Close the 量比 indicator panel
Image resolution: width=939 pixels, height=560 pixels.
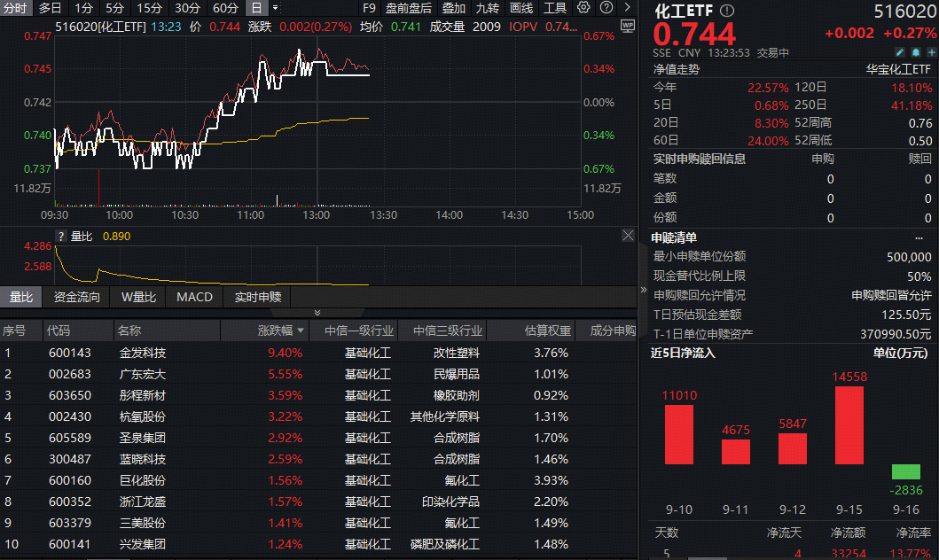point(627,235)
